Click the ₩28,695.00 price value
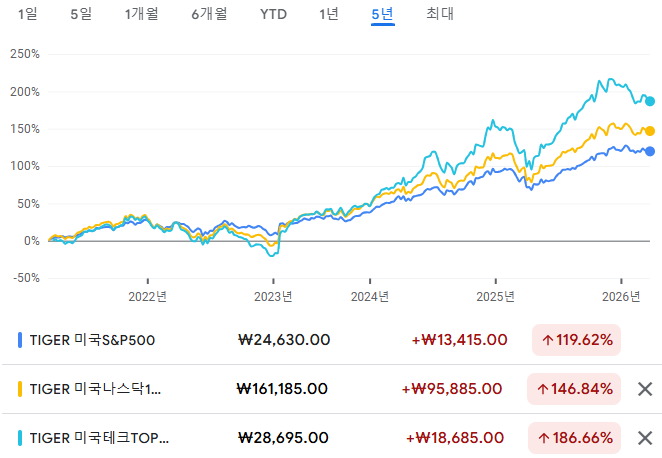Screen dimensions: 662x458 [x=283, y=438]
